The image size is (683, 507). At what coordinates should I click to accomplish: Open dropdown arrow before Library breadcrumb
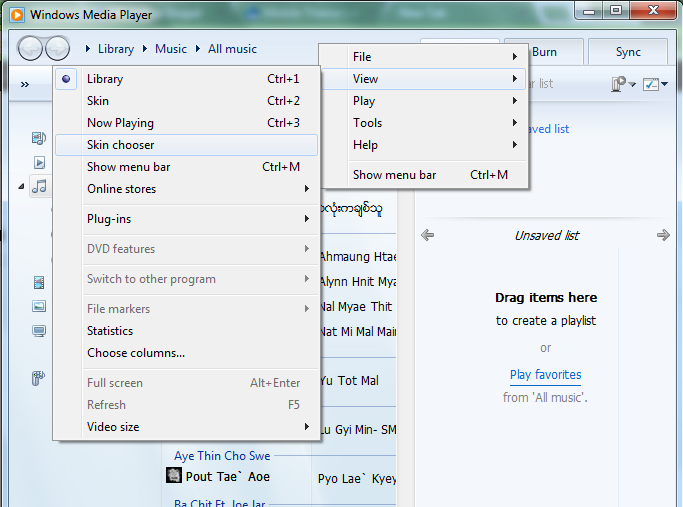click(88, 49)
